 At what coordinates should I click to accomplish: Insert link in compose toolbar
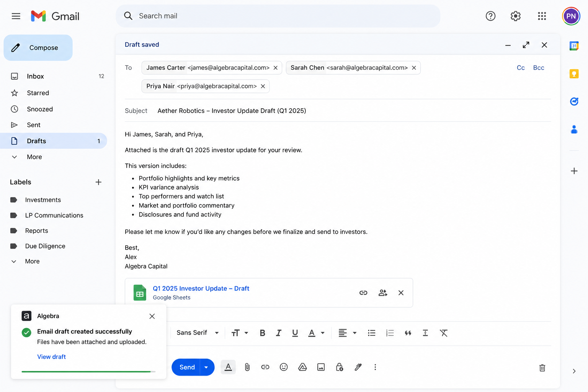click(265, 367)
